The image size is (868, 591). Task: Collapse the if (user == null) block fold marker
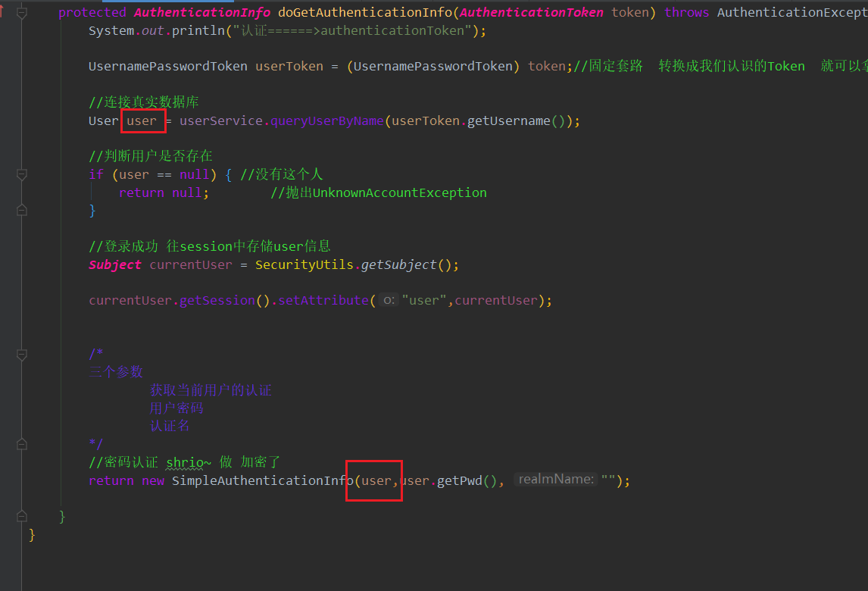[x=22, y=175]
